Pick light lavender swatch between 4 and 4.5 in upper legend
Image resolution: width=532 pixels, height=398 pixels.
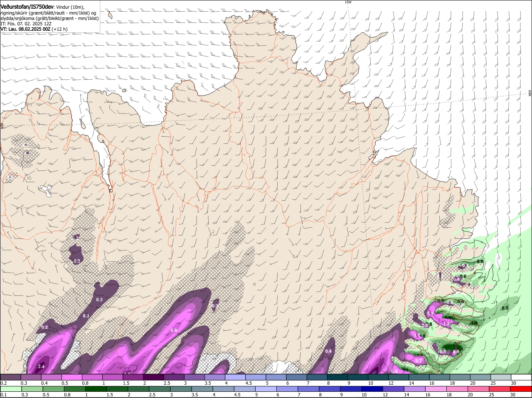point(235,377)
